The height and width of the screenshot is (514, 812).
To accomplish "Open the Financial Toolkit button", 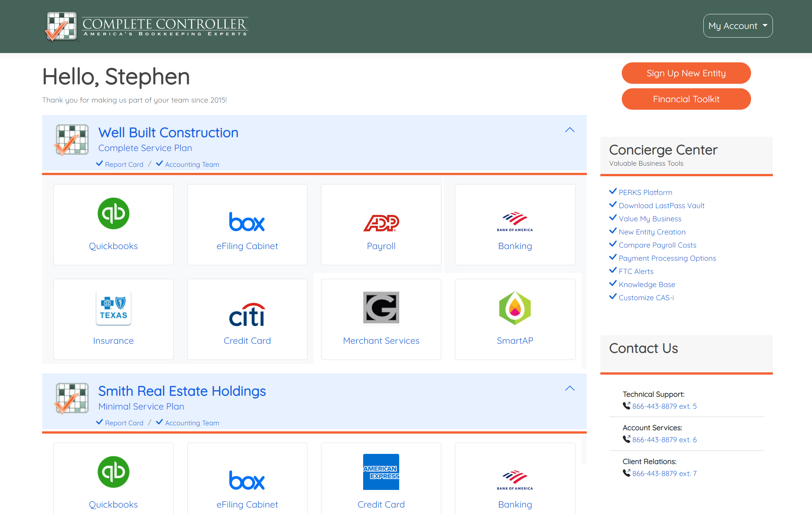I will click(686, 99).
